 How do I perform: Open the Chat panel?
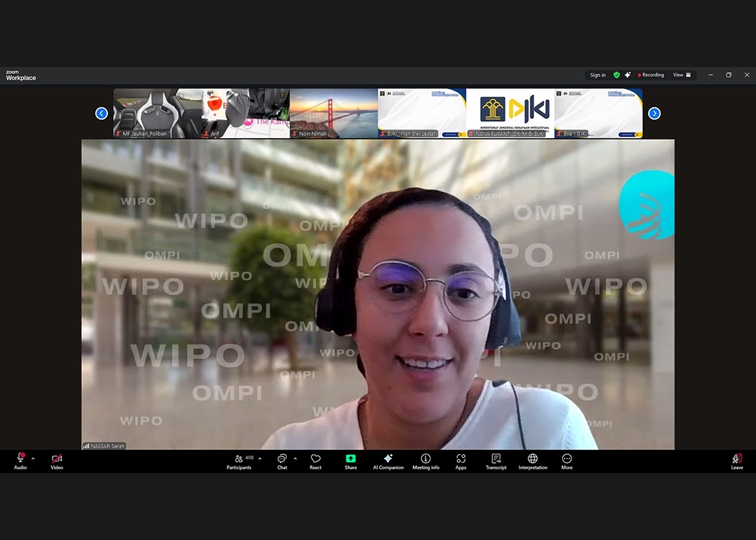tap(282, 462)
